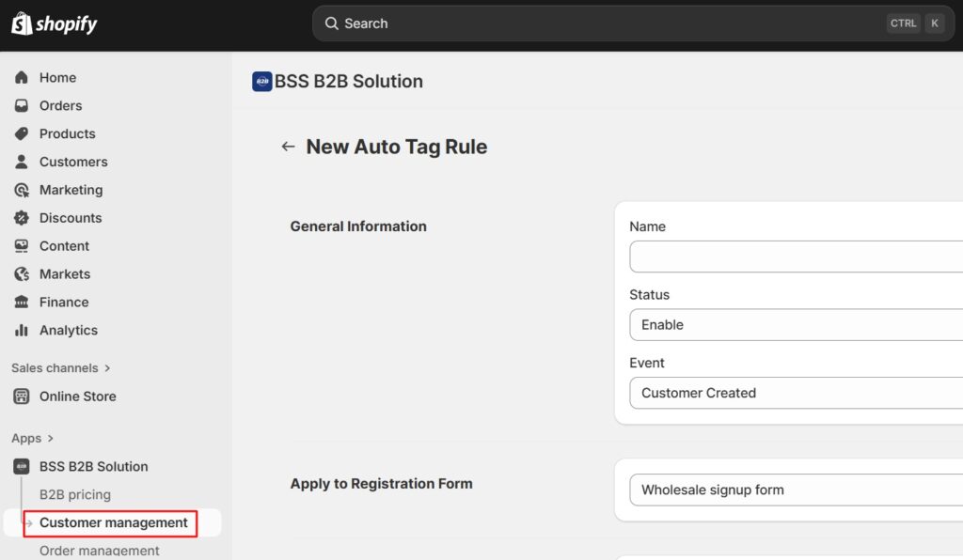Viewport: 963px width, 560px height.
Task: Open Customer management submenu
Action: point(114,522)
